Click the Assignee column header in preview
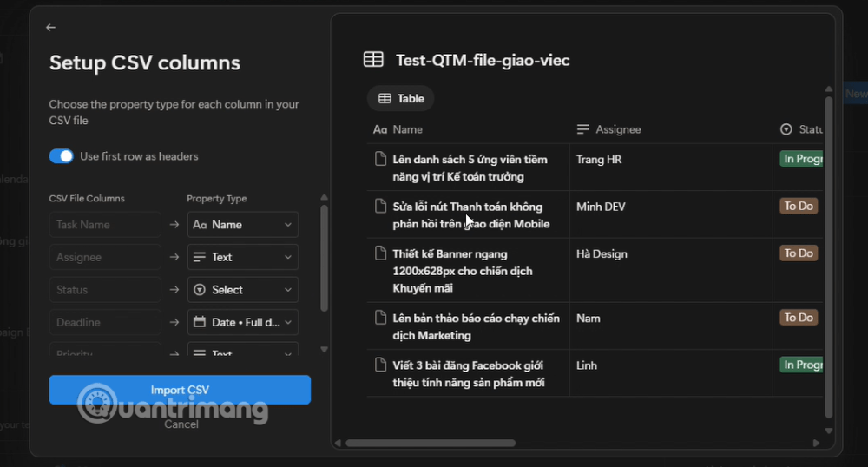Image resolution: width=868 pixels, height=467 pixels. click(618, 129)
